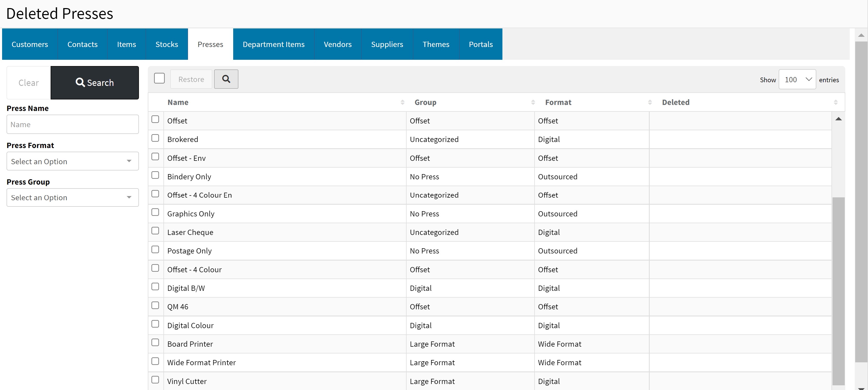
Task: Switch to the Customers tab
Action: [30, 44]
